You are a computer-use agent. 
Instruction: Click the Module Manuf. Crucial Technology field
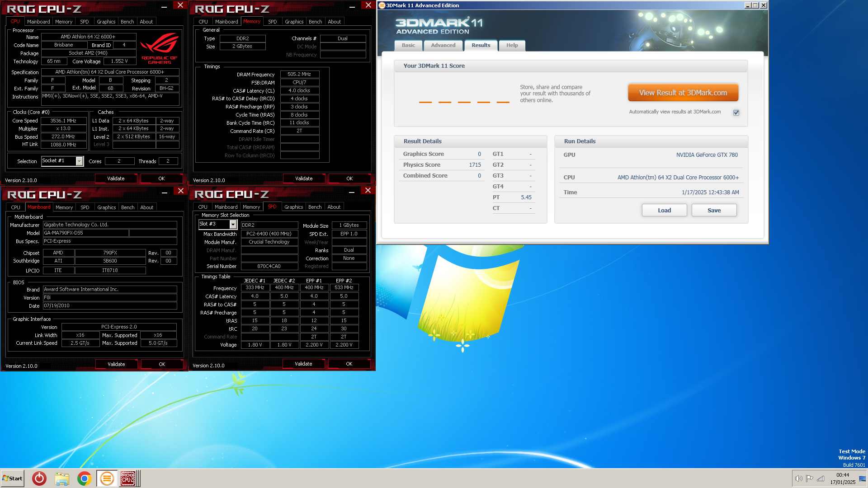269,242
